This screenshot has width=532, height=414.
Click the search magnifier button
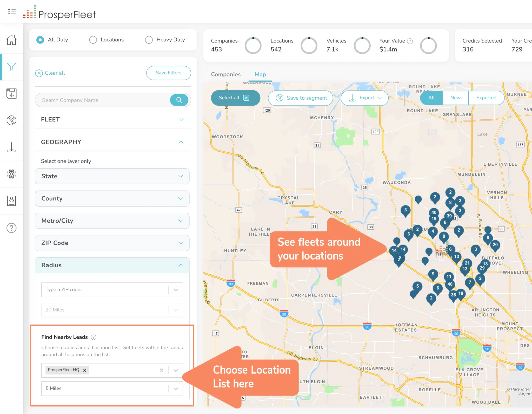pos(179,100)
